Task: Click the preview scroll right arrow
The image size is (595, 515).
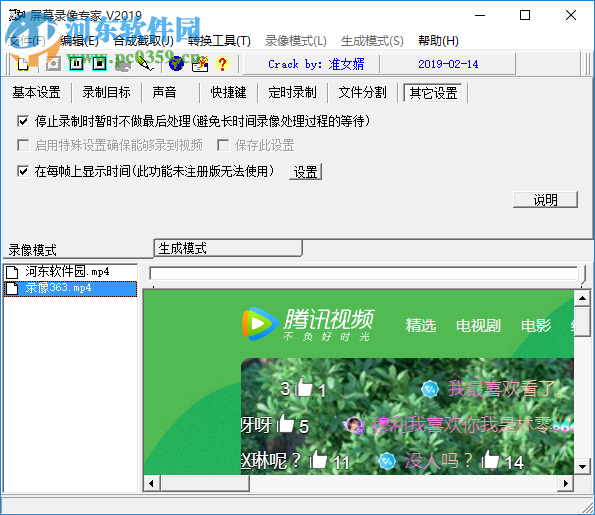Action: coord(566,484)
